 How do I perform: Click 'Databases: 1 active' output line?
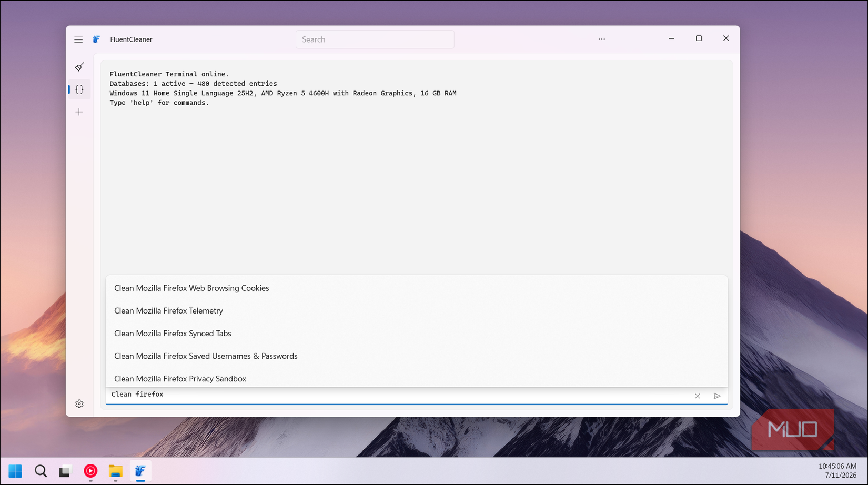(193, 84)
